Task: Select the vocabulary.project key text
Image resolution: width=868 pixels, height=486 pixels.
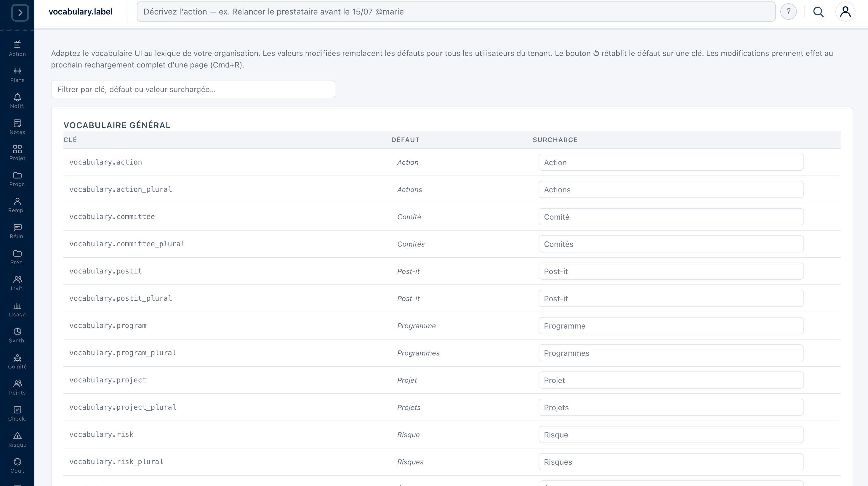Action: 108,380
